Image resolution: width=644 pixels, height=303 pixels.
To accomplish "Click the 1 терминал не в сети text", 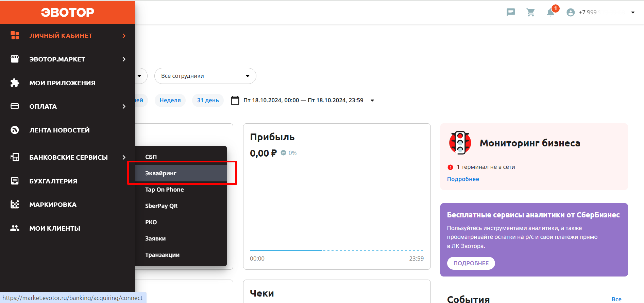I will [486, 167].
